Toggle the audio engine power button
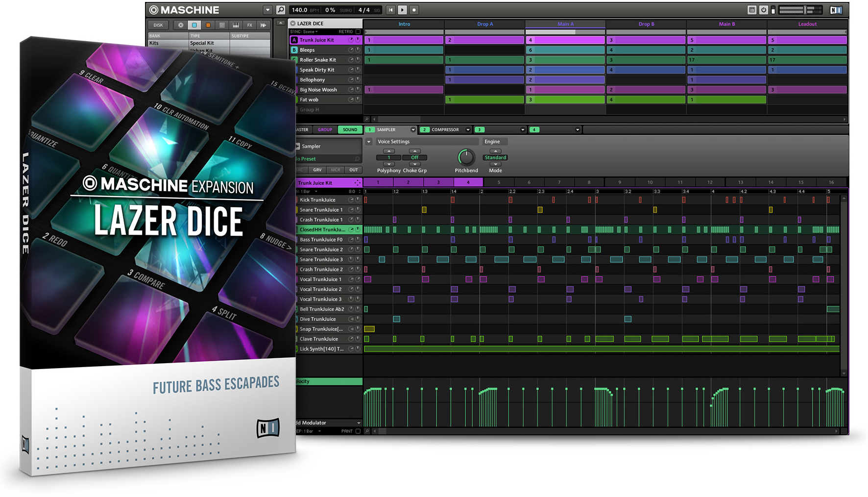 (763, 10)
